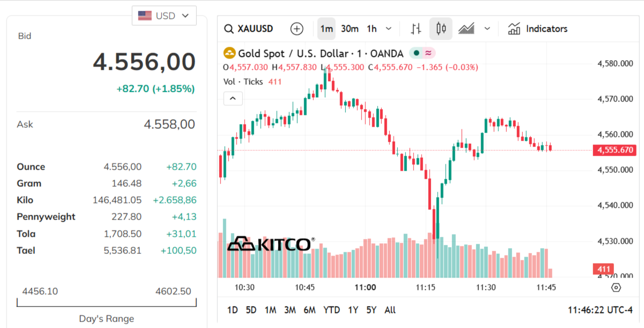Click the plus icon to compare another symbol

(297, 28)
